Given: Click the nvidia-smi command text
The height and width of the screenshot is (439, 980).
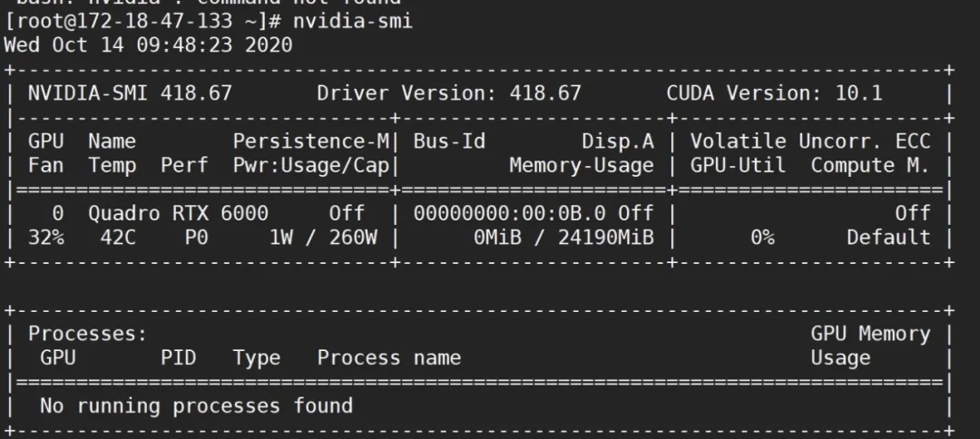Looking at the screenshot, I should point(352,21).
